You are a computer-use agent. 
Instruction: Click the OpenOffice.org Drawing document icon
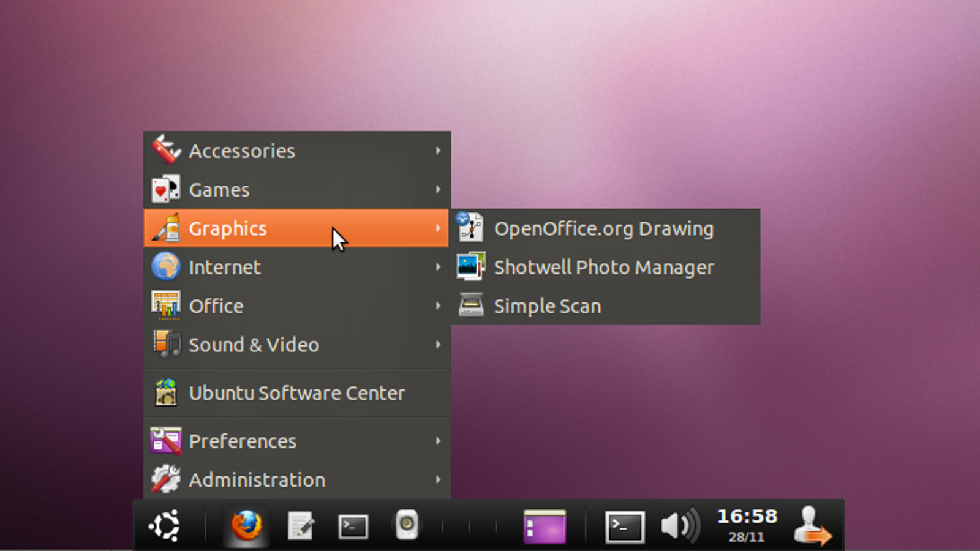pos(470,227)
